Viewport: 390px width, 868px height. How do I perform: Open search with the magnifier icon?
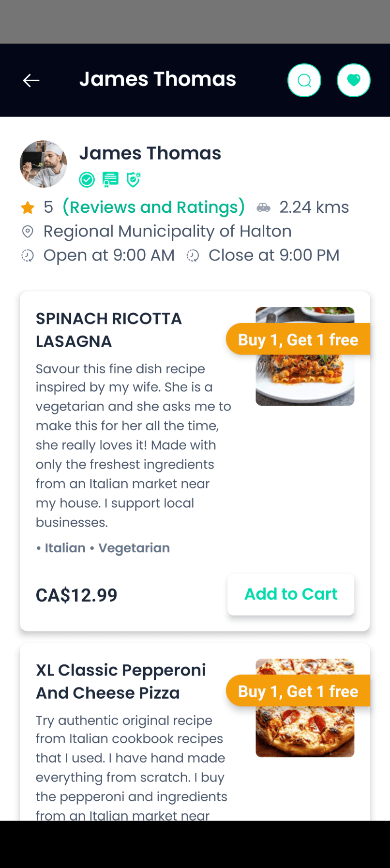(304, 80)
